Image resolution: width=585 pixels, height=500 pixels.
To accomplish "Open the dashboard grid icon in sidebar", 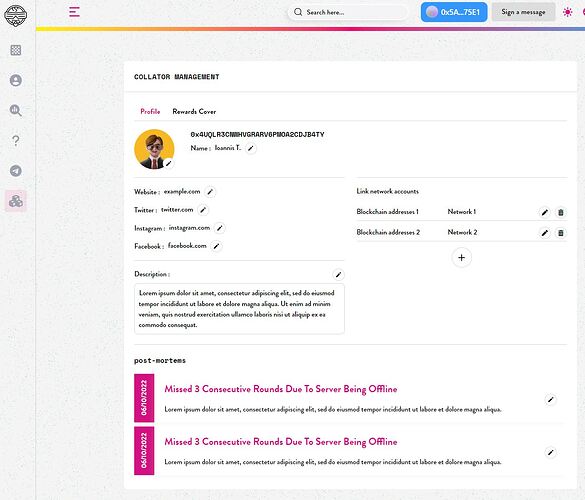I will point(16,50).
